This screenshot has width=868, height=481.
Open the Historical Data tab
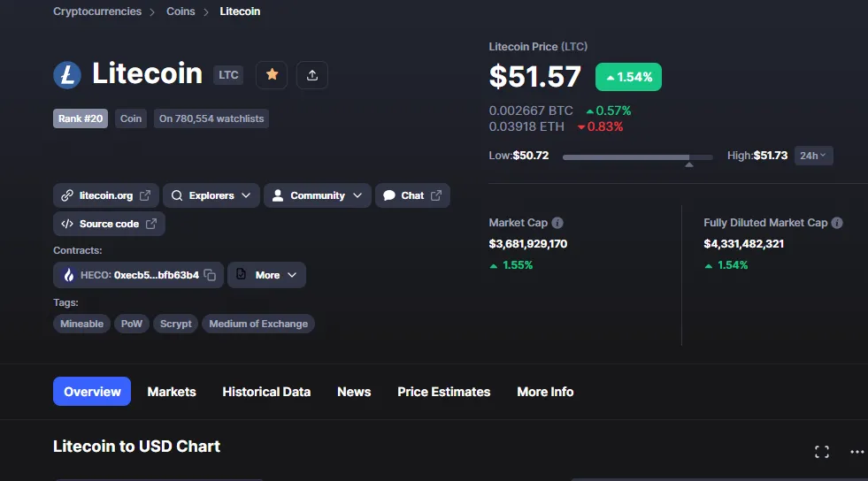[266, 392]
